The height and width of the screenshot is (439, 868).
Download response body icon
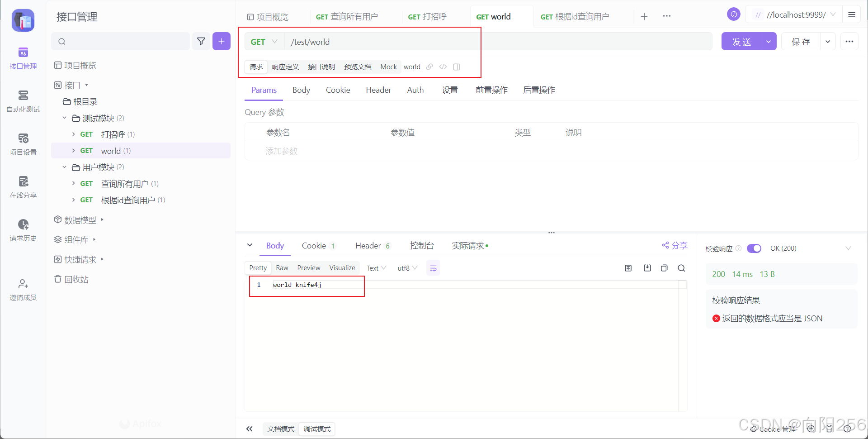(x=647, y=268)
